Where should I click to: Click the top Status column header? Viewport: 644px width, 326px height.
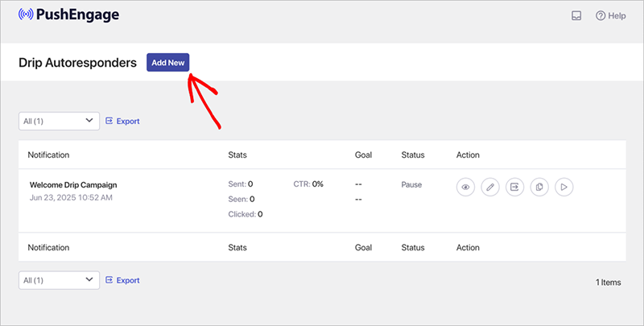click(x=412, y=155)
